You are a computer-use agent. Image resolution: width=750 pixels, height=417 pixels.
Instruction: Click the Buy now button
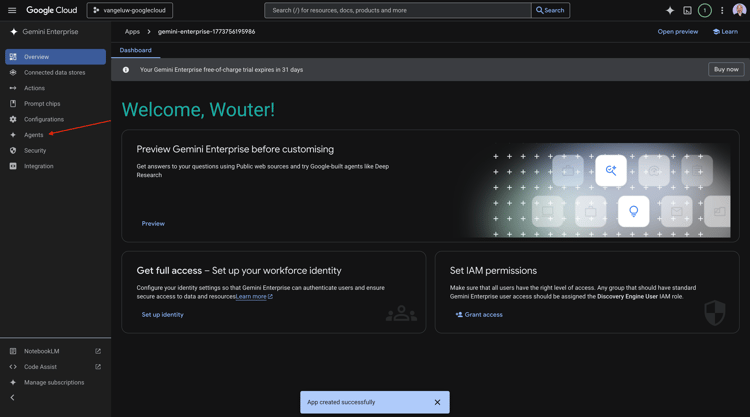[x=726, y=69]
